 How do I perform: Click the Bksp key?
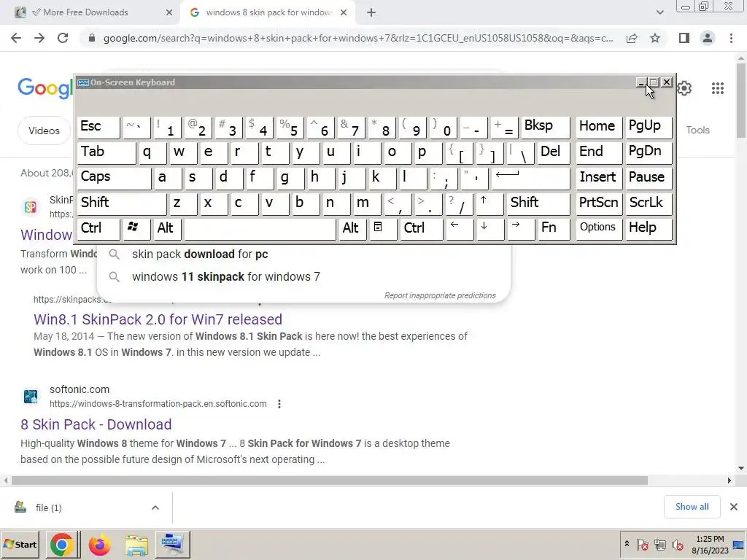tap(546, 127)
